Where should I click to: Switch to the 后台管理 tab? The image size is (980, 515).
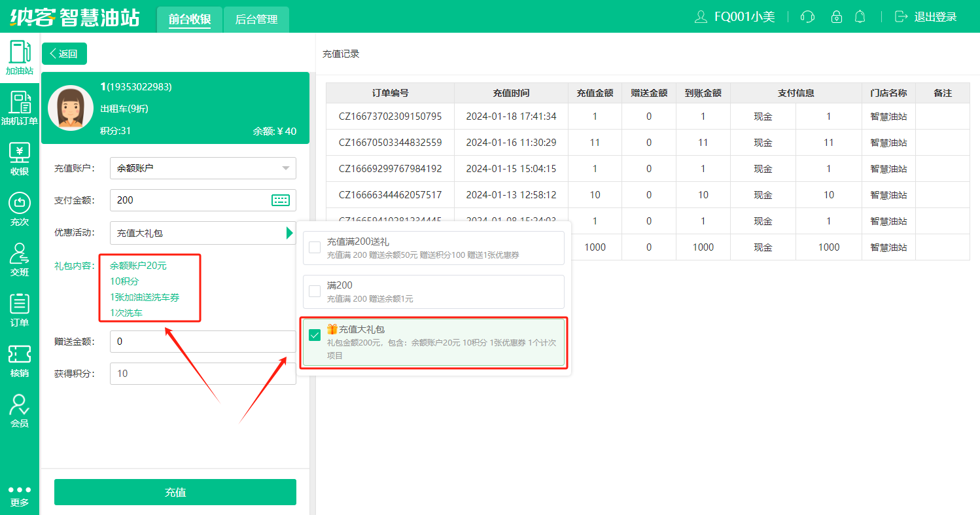coord(256,20)
